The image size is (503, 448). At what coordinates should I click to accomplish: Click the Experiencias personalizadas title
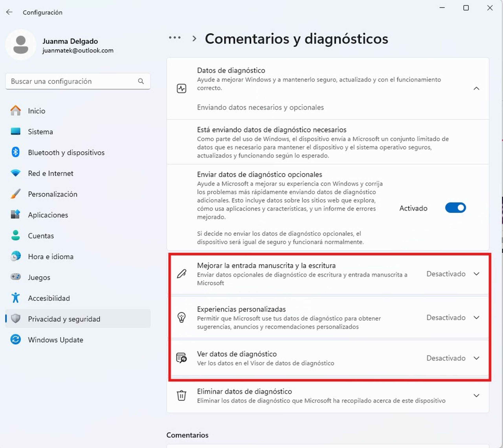[x=241, y=309]
